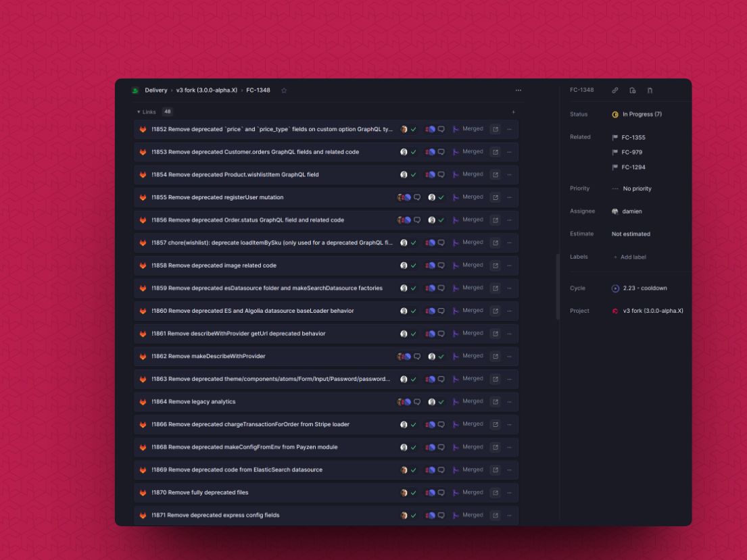Viewport: 747px width, 560px height.
Task: Change assignee damien
Action: point(627,211)
